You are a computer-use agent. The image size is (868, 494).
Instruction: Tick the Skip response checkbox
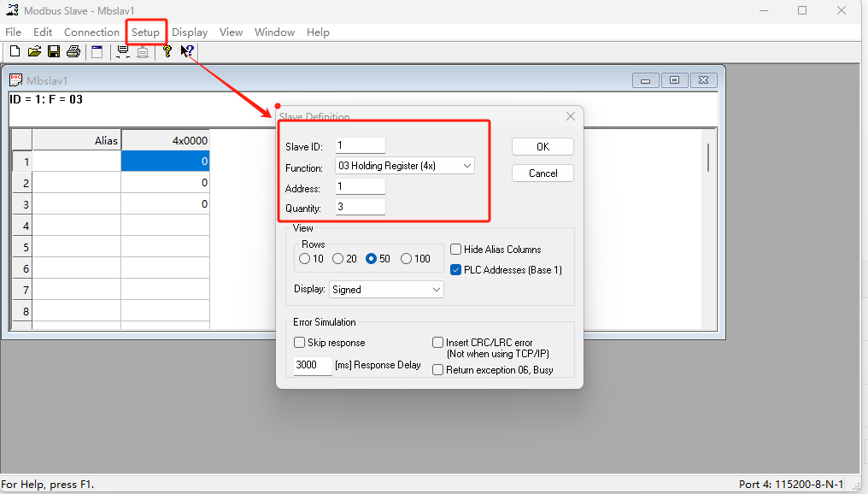click(x=300, y=343)
